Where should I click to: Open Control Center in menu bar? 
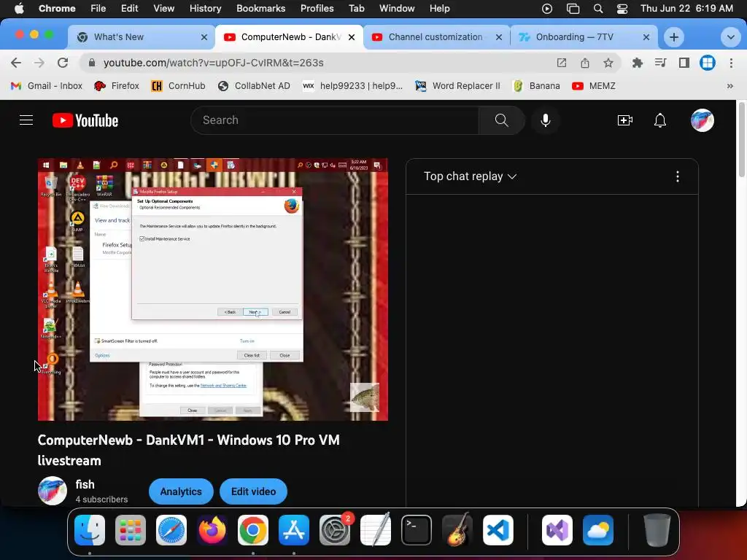point(622,9)
